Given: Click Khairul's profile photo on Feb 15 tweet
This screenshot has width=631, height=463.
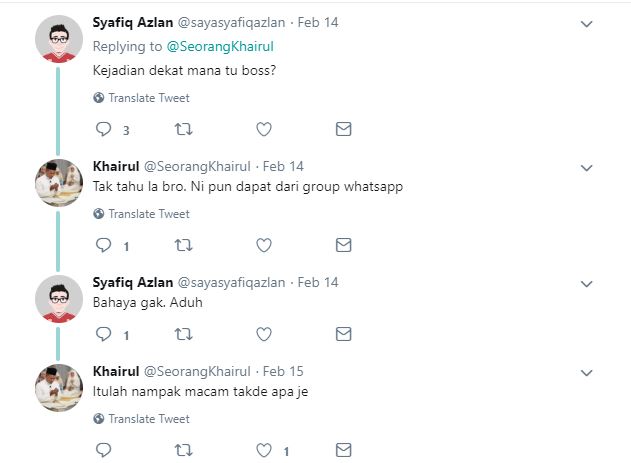Looking at the screenshot, I should (59, 387).
